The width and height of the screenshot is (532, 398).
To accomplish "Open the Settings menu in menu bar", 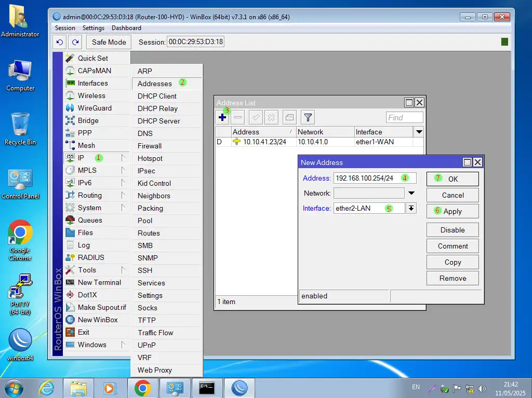I will (93, 28).
